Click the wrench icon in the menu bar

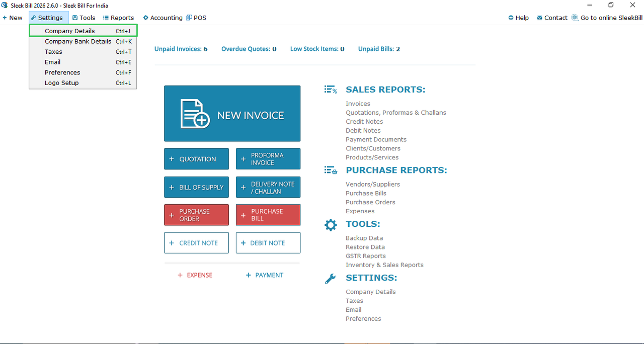tap(34, 18)
